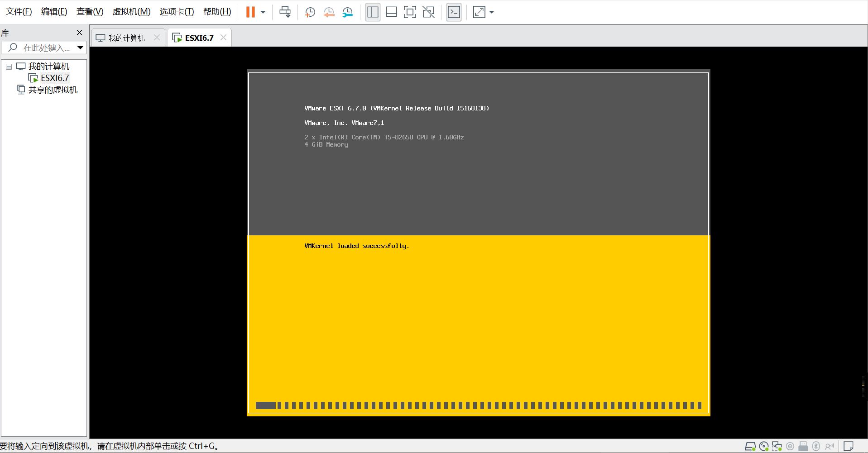Collapse the 我的计算机 tree node
The height and width of the screenshot is (453, 868).
coord(9,67)
